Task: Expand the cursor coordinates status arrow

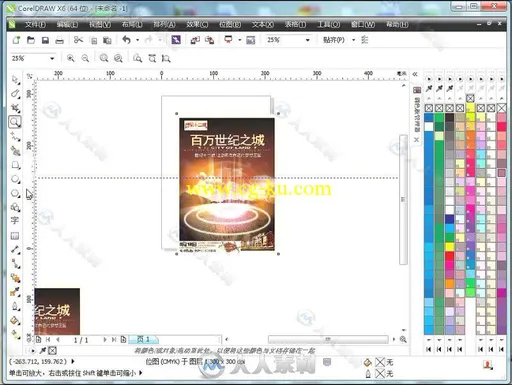Action: pyautogui.click(x=73, y=361)
